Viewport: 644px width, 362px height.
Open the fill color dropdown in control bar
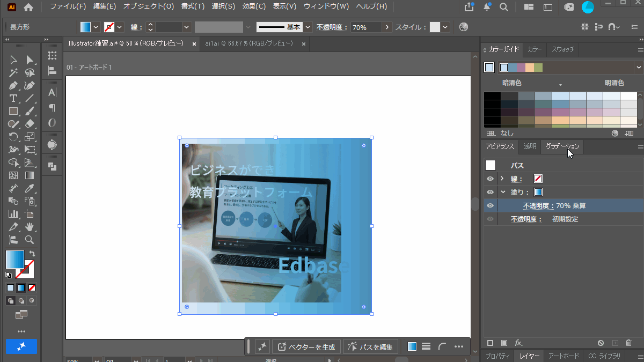click(x=97, y=27)
